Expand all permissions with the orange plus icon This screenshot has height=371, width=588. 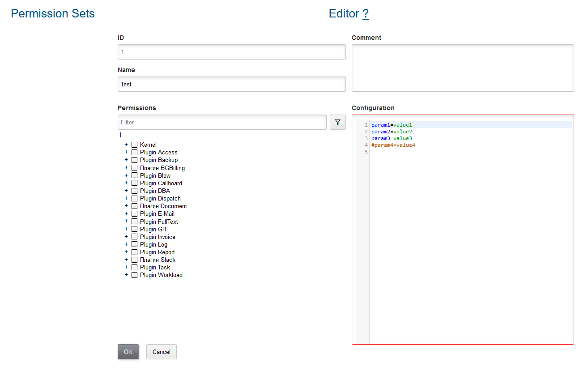click(x=120, y=135)
